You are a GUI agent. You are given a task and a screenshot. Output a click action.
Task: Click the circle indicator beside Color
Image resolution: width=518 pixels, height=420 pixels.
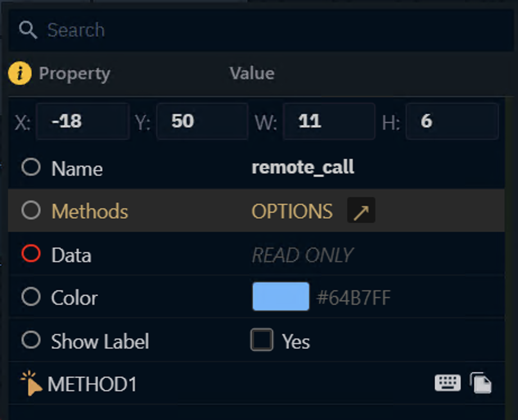coord(31,298)
